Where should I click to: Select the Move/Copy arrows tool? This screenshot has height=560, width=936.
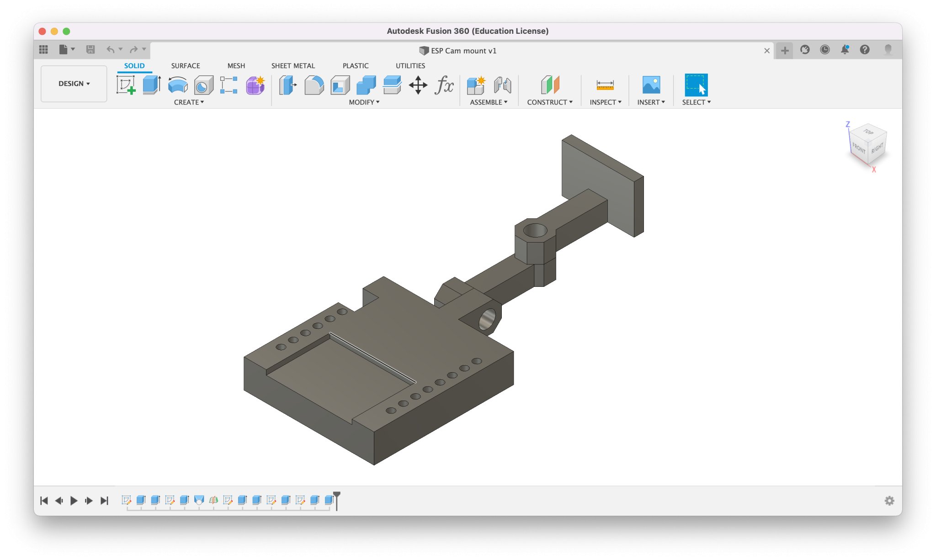[x=418, y=85]
